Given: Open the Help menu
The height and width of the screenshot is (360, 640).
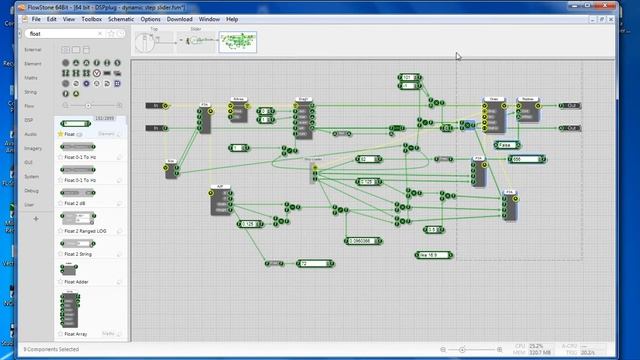Looking at the screenshot, I should (x=232, y=19).
